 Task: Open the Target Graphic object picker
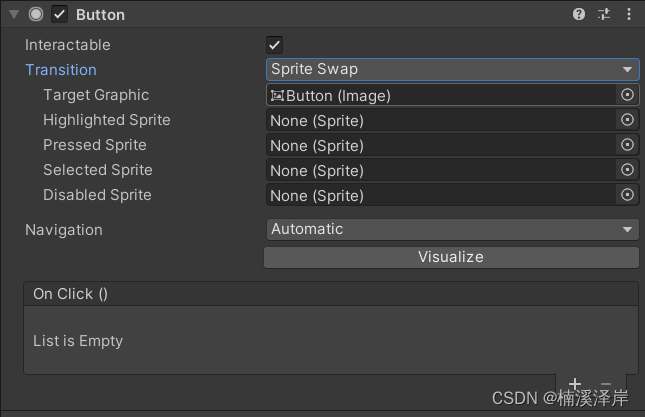pyautogui.click(x=627, y=95)
